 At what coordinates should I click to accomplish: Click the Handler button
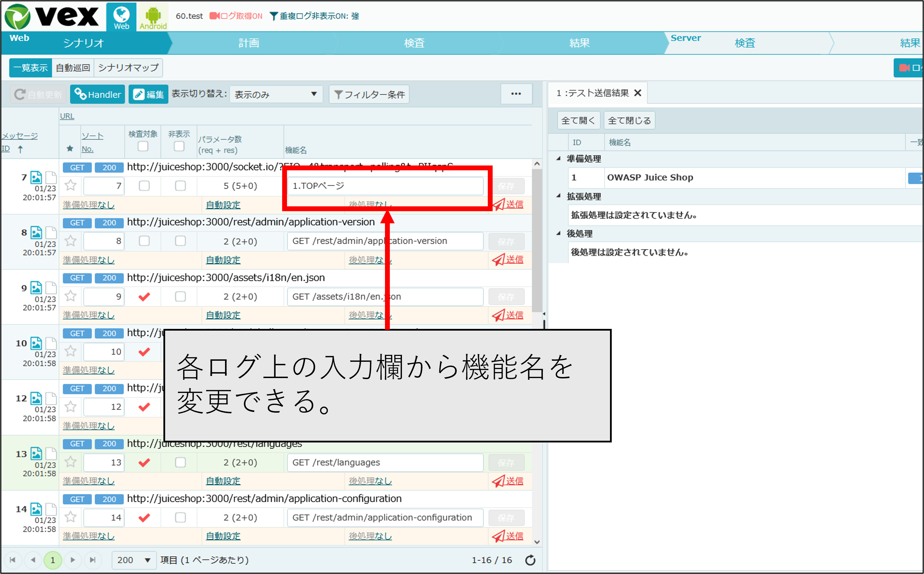click(98, 94)
